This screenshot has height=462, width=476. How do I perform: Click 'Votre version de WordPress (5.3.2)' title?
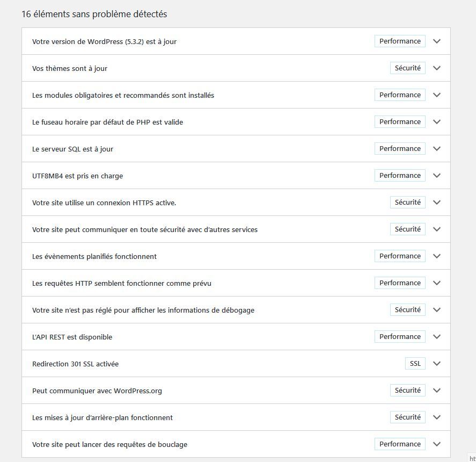click(x=104, y=41)
